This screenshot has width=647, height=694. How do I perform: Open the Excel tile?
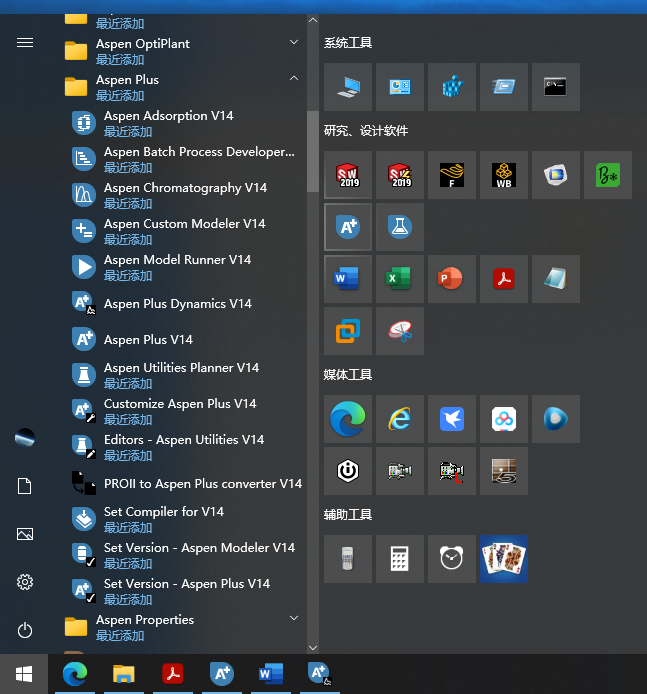[x=400, y=279]
